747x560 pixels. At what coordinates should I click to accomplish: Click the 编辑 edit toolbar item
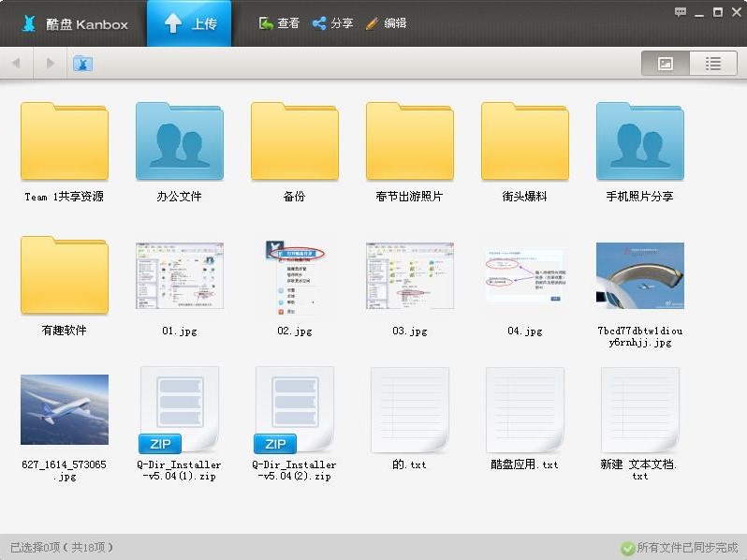[386, 23]
